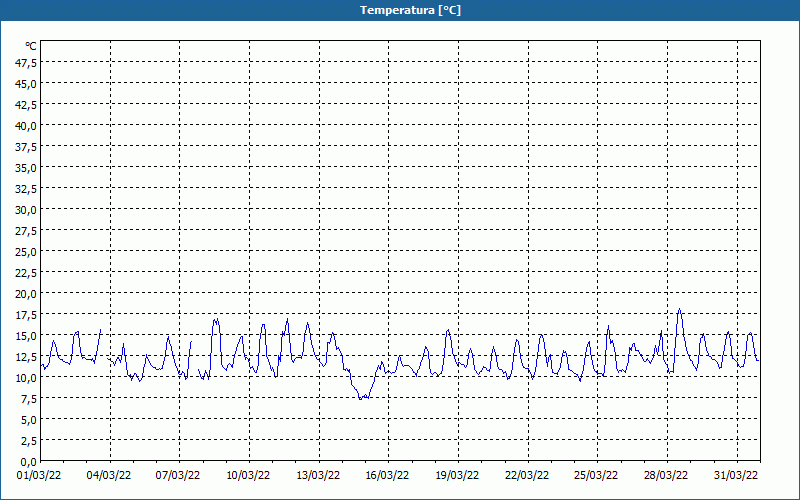Select the 10,0 y-axis value
Screen dimensions: 800x500
tap(27, 378)
